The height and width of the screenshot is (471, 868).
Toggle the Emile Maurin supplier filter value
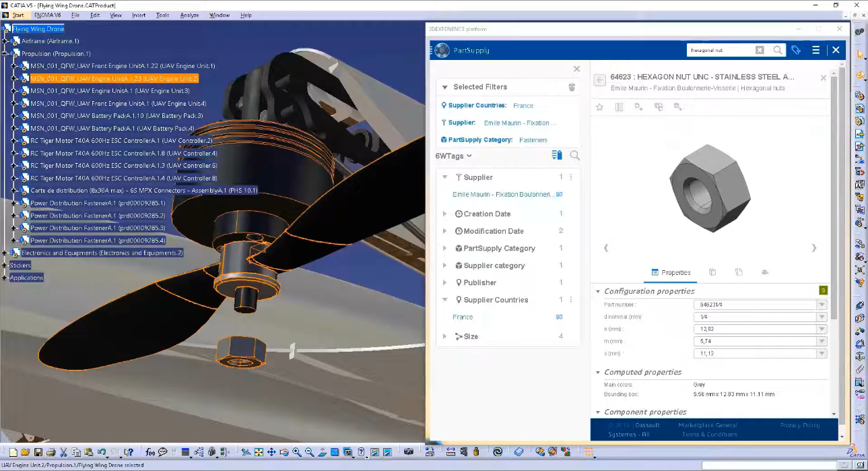pyautogui.click(x=502, y=194)
